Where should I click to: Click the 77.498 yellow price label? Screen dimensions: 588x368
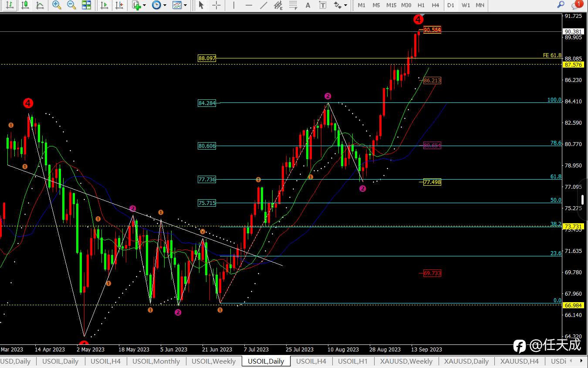[x=432, y=182]
